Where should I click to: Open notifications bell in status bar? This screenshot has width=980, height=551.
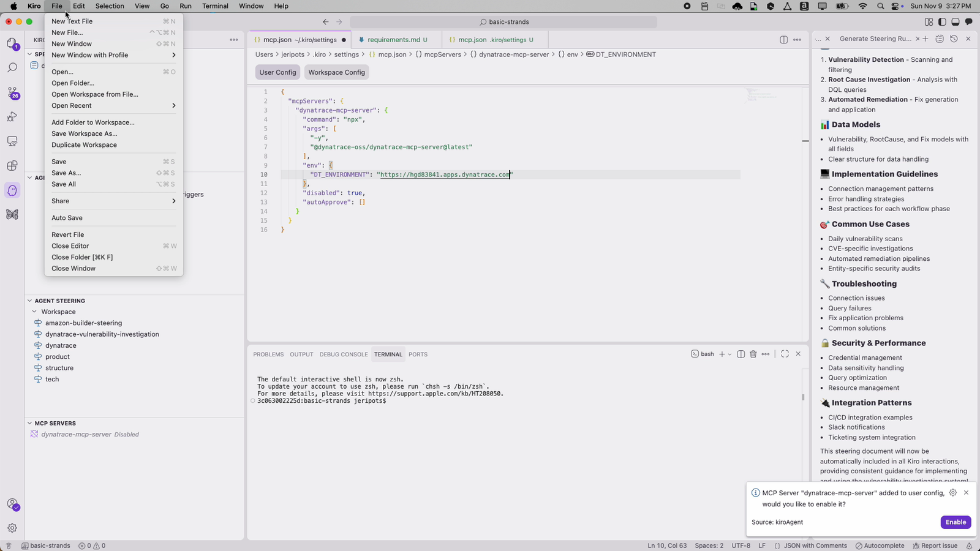(969, 545)
